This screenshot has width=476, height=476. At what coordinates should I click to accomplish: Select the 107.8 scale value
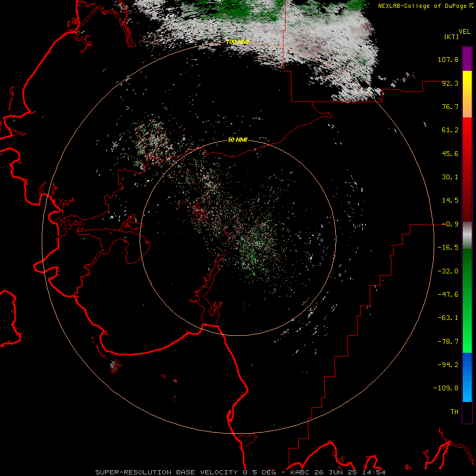point(448,59)
